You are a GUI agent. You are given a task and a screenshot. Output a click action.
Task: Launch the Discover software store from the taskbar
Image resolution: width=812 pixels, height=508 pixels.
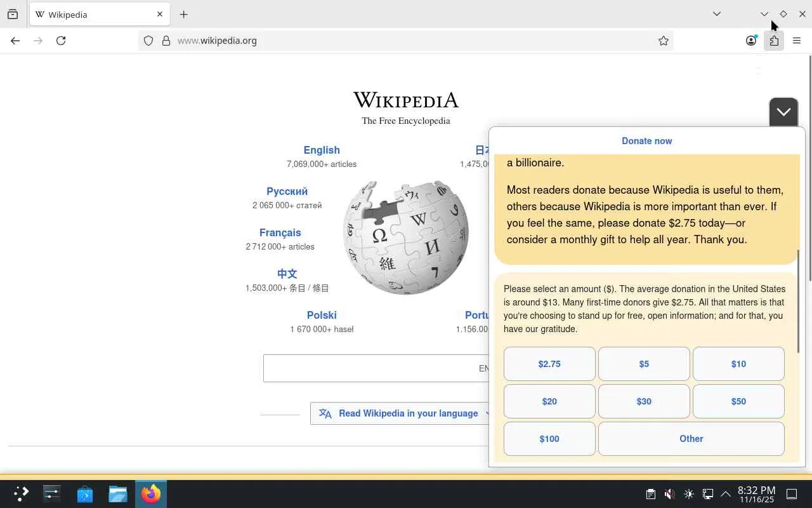(85, 494)
